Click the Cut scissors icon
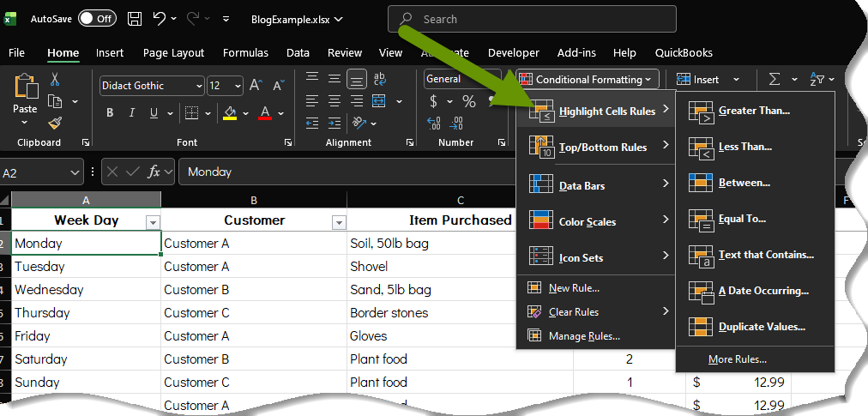 [x=55, y=80]
